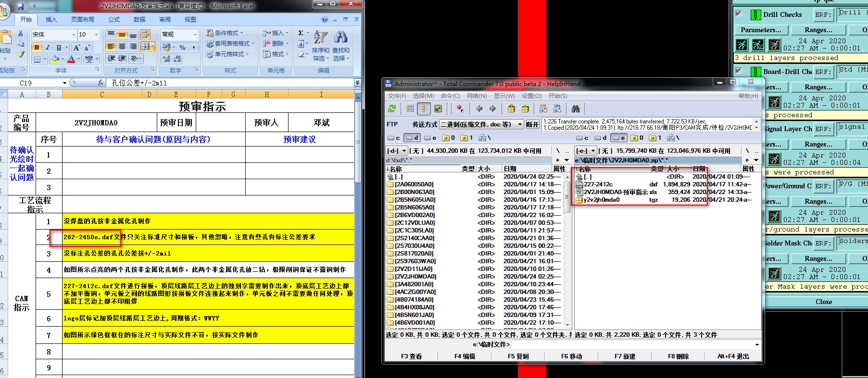Click the FTP connect toolbar icon

click(543, 109)
